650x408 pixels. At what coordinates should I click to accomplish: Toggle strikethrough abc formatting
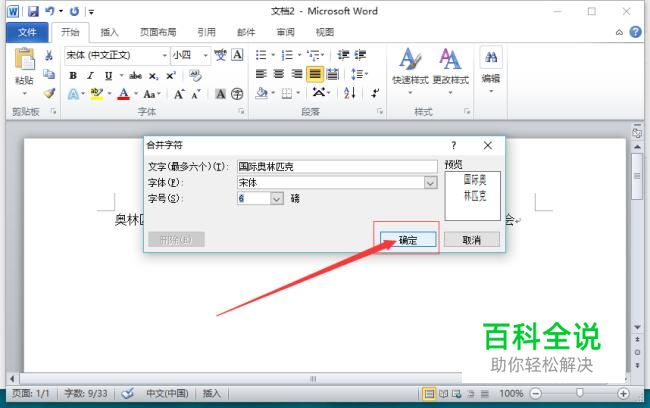click(135, 75)
